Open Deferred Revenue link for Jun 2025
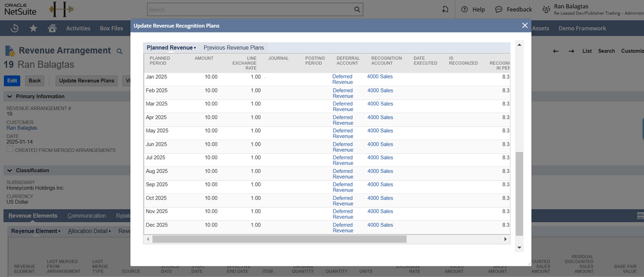 [x=343, y=147]
